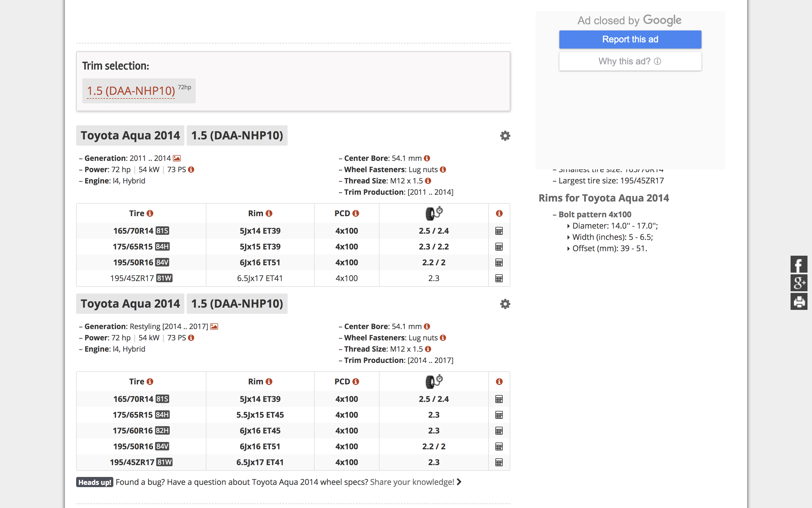812x508 pixels.
Task: Click 82H load index badge
Action: point(162,431)
